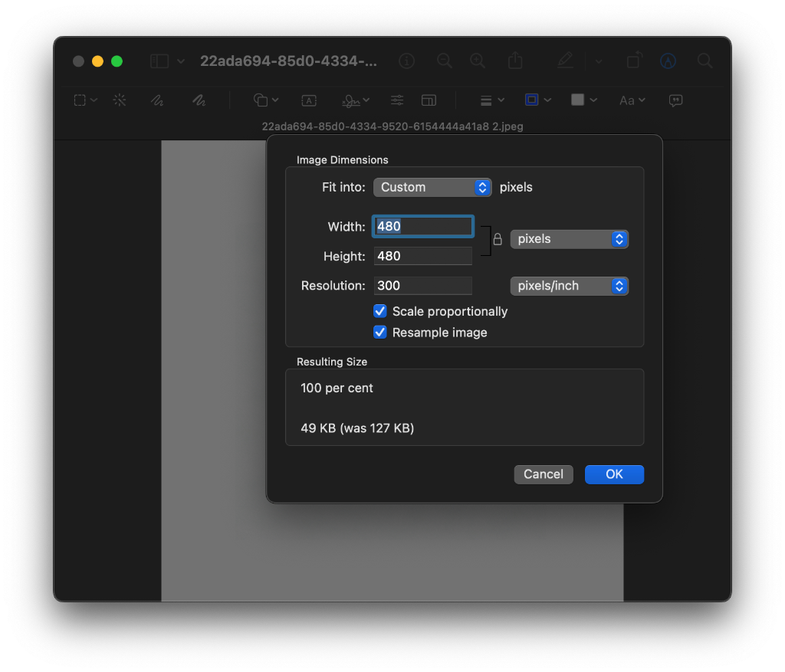Open the pixels unit dropdown
Image resolution: width=785 pixels, height=672 pixels.
click(x=569, y=239)
